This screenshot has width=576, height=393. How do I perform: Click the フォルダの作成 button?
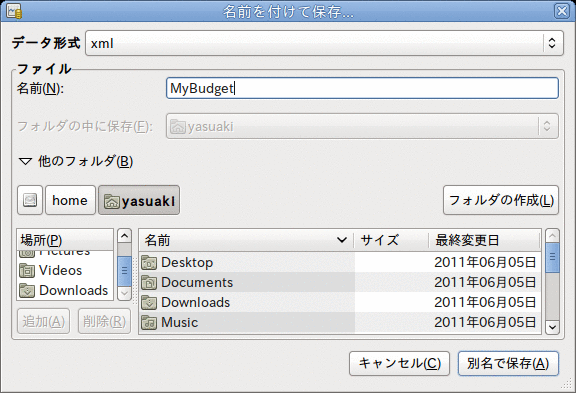point(501,200)
